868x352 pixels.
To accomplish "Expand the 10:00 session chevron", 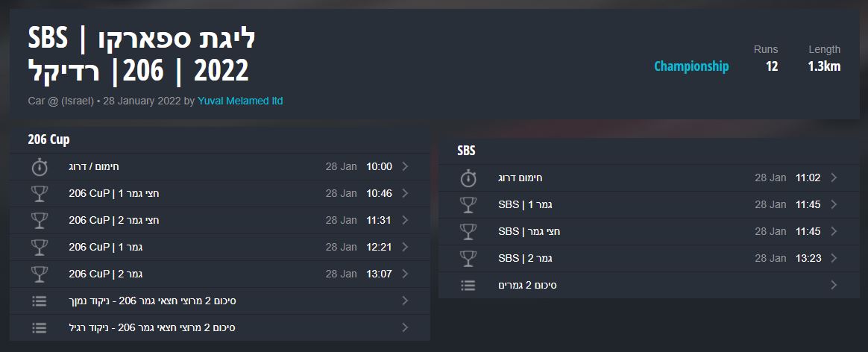I will click(405, 166).
